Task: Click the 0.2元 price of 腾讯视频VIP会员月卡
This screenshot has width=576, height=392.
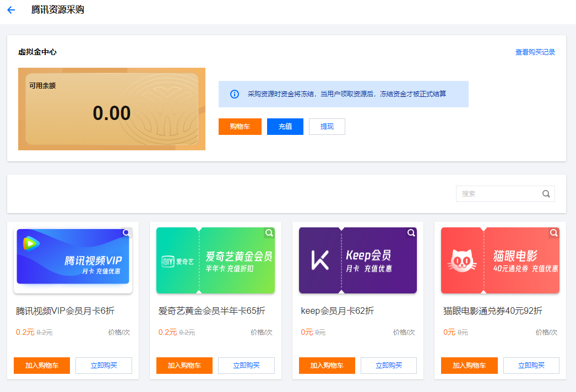Action: coord(25,332)
